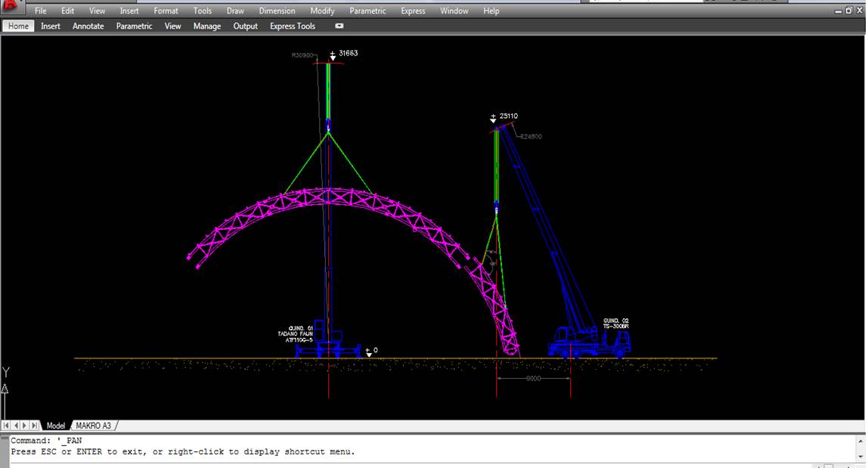The height and width of the screenshot is (468, 868).
Task: Click the ribbon minimize toggle icon
Action: coord(339,26)
